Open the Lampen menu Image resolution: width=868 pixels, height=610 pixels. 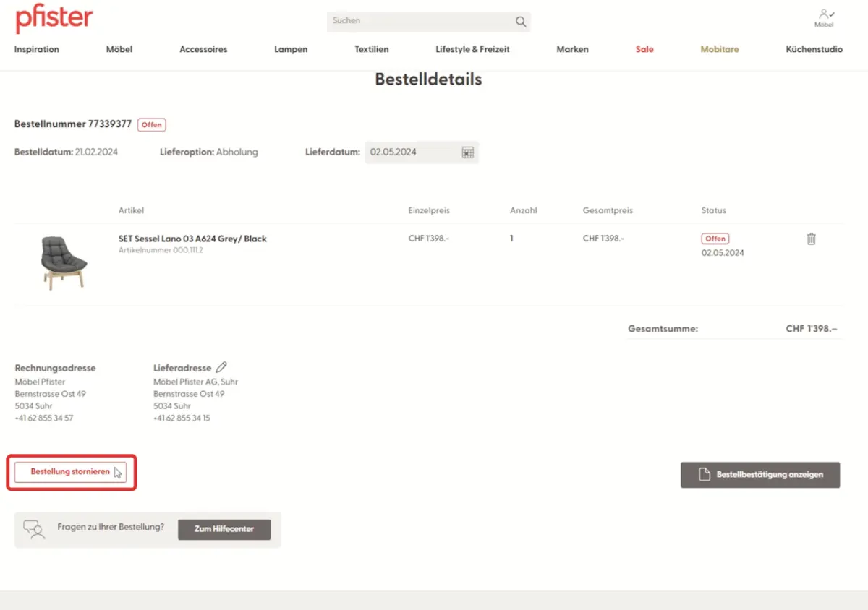click(x=291, y=49)
